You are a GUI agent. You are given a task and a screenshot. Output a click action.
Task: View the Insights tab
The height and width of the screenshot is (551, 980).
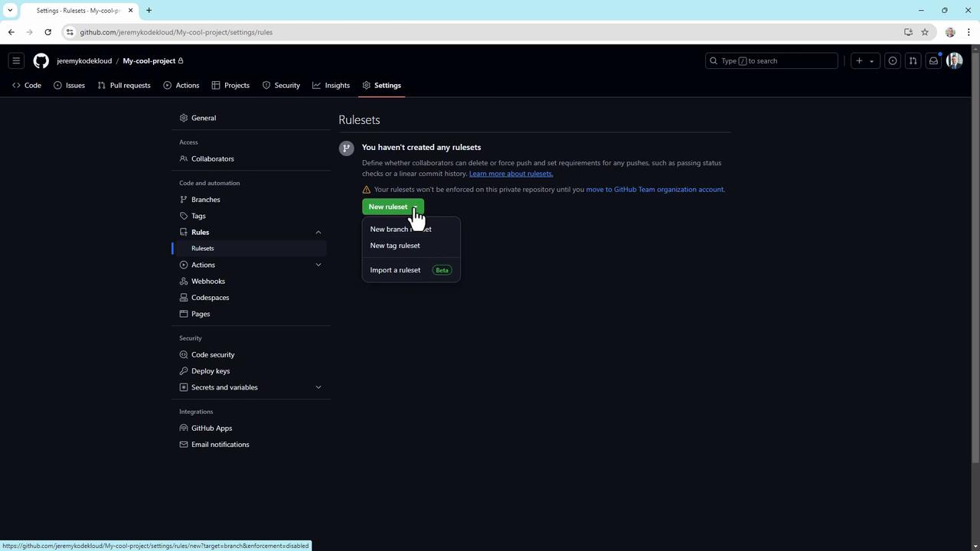[331, 86]
